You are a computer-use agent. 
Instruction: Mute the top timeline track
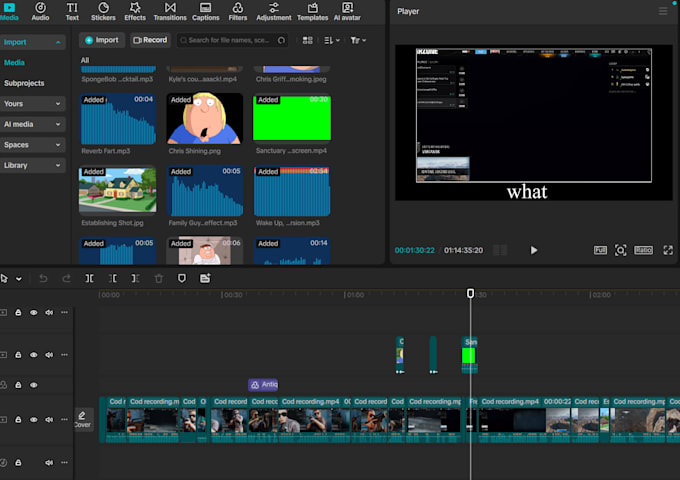coord(49,312)
